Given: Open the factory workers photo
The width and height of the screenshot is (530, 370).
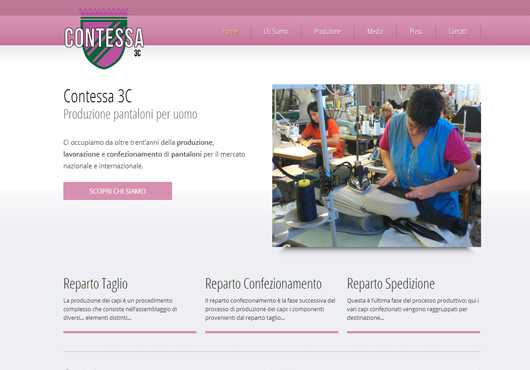Looking at the screenshot, I should [376, 166].
